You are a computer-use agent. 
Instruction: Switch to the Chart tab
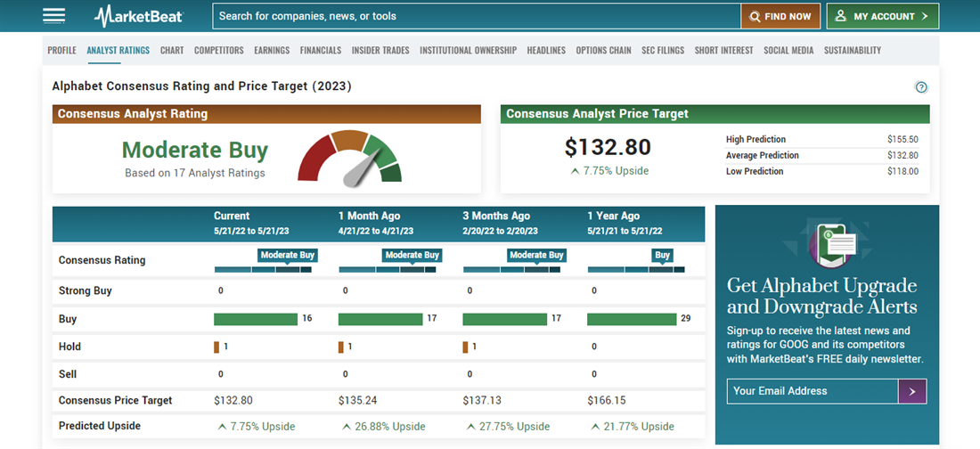[x=172, y=51]
